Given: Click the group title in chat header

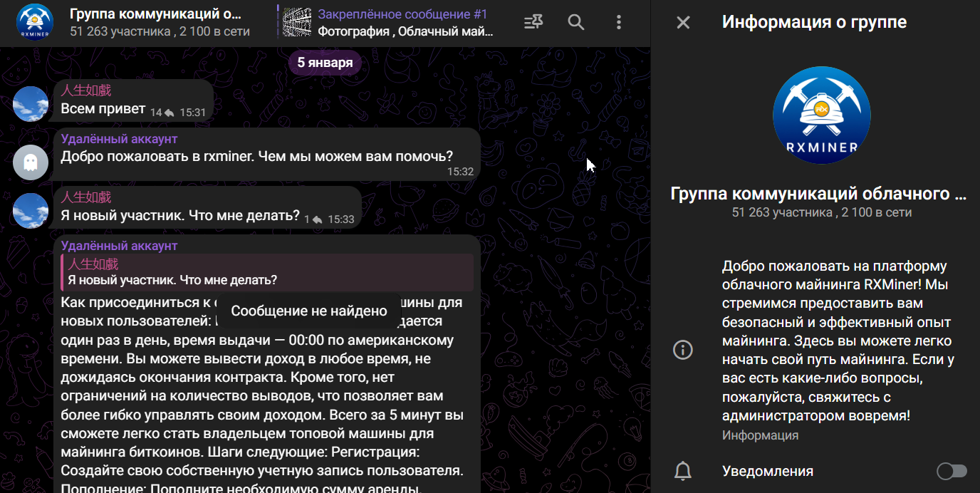Looking at the screenshot, I should (155, 14).
